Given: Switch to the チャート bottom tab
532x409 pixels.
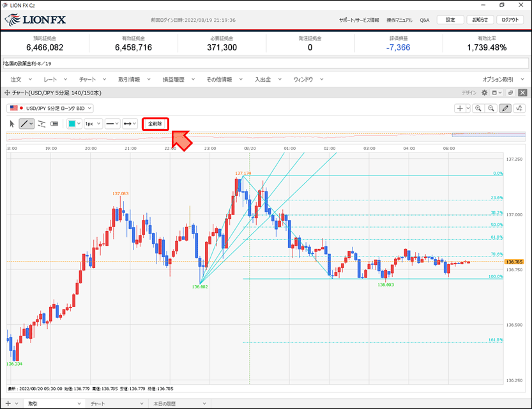Looking at the screenshot, I should [x=117, y=404].
